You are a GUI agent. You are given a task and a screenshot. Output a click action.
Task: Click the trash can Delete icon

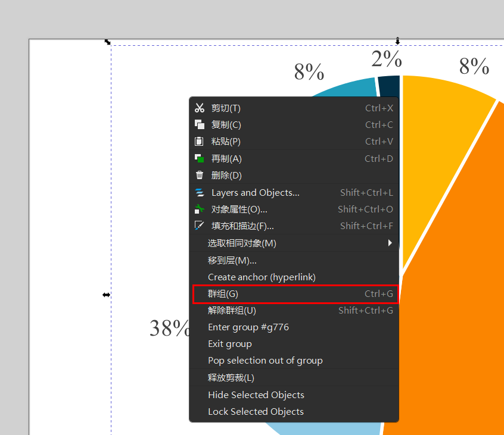pos(200,176)
